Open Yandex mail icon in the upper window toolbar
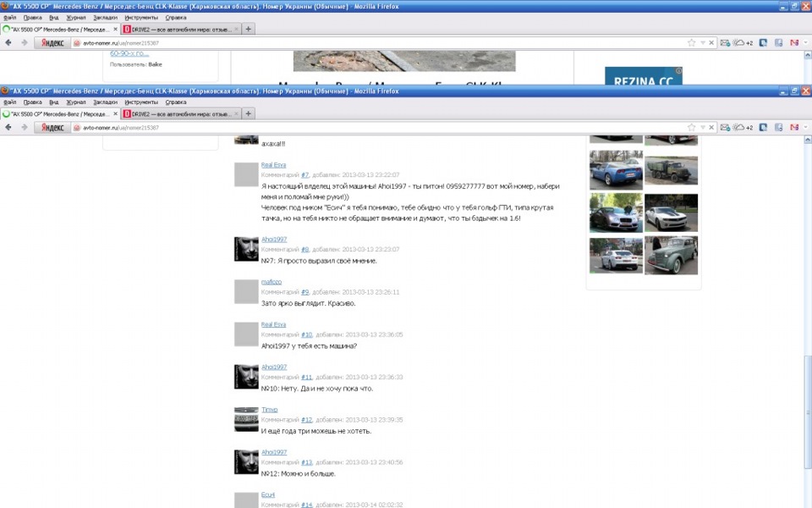 point(725,42)
